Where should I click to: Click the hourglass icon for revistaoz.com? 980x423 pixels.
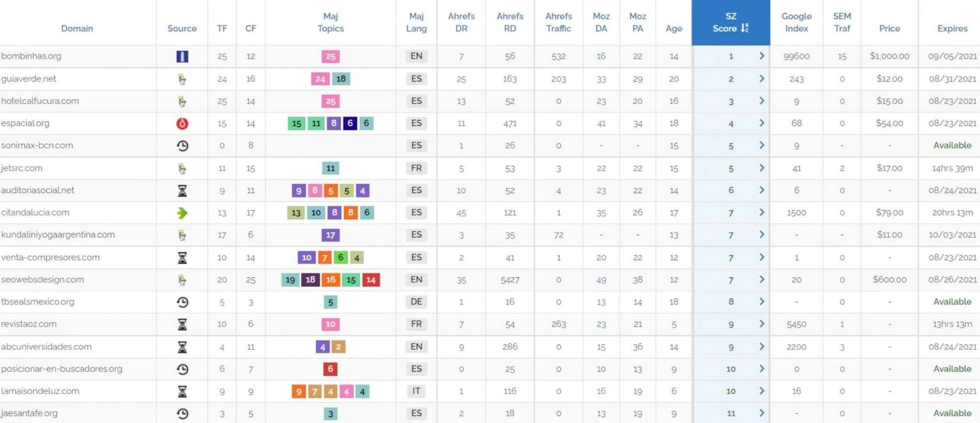(x=182, y=324)
